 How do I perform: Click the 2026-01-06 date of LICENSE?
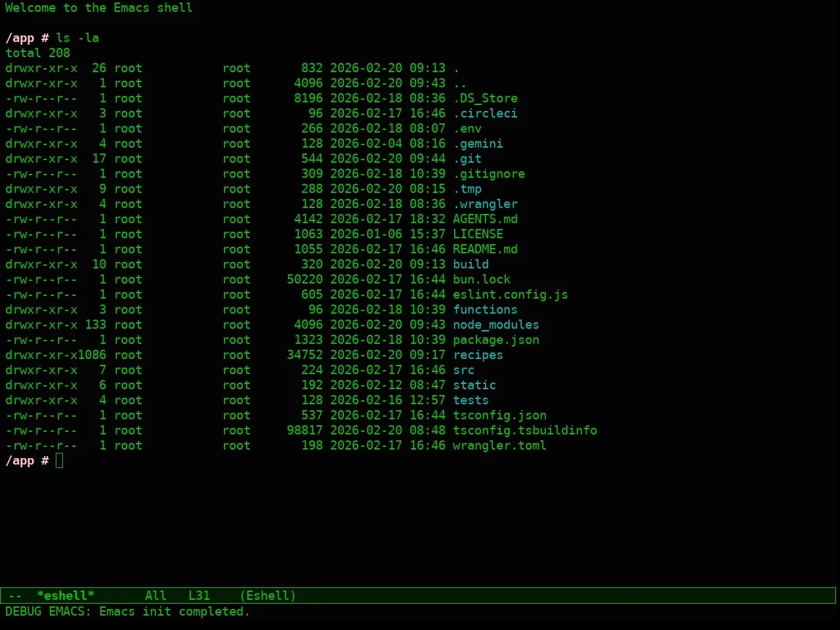point(366,234)
